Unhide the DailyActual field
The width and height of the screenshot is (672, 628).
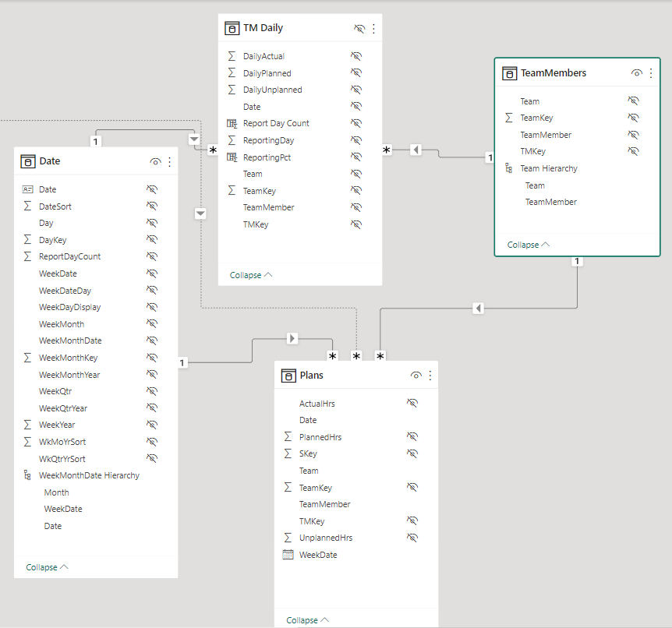(356, 56)
